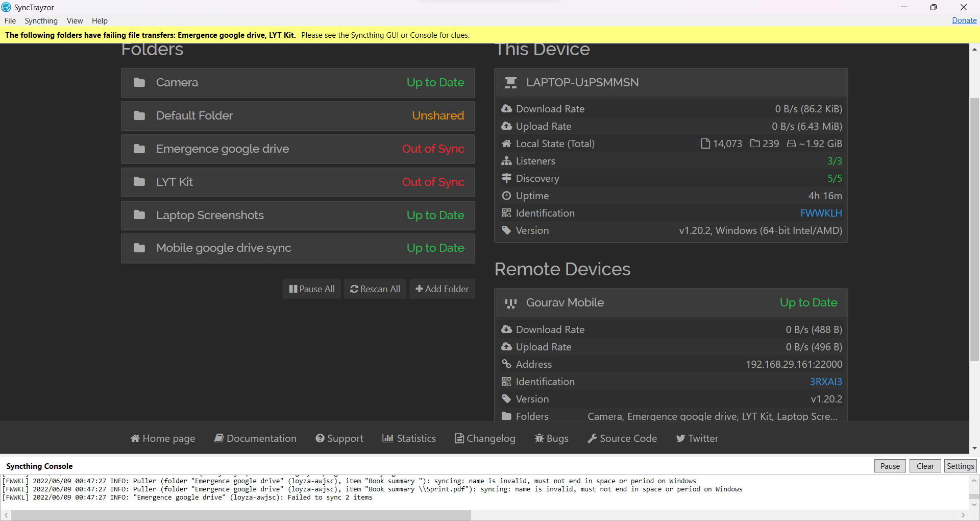The image size is (980, 521).
Task: Click the Discovery signpost icon
Action: 506,178
